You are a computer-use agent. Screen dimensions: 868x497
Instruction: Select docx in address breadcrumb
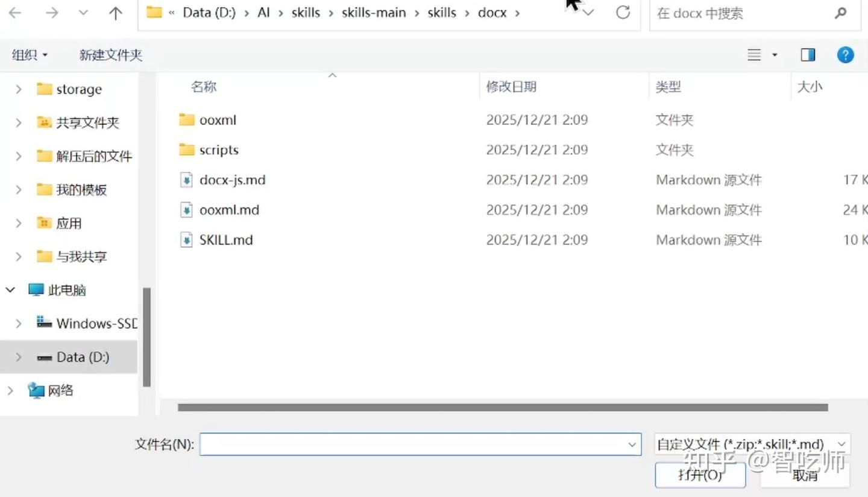[x=492, y=13]
